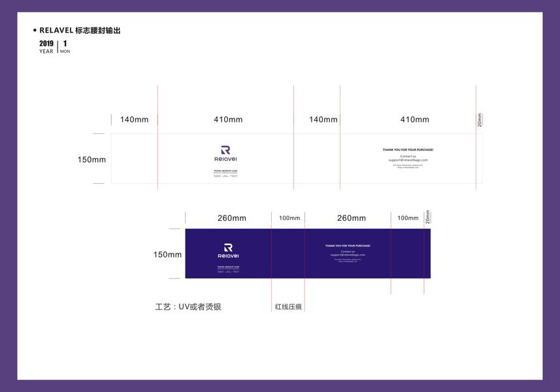Click the '100mm' label next to vertical '20mm'
This screenshot has width=560, height=392.
tap(408, 218)
